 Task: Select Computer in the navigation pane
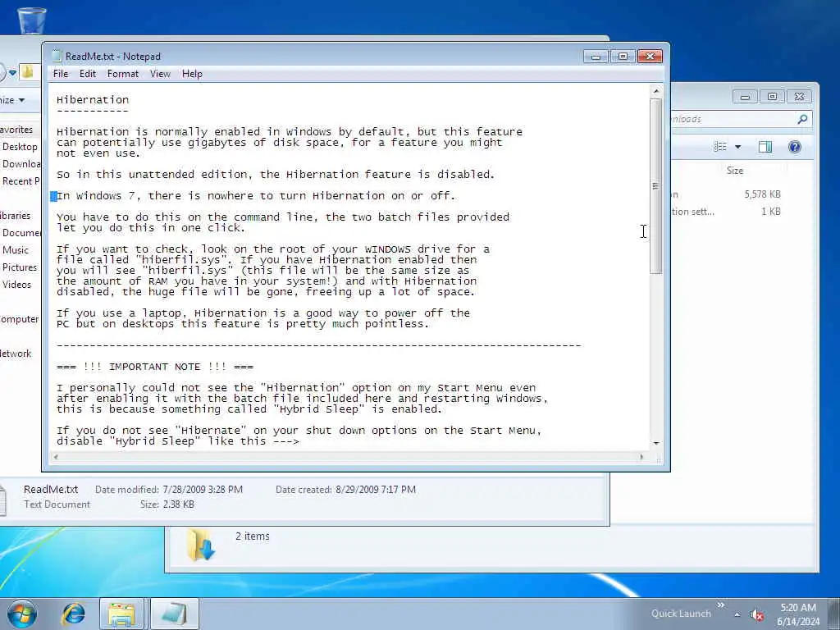point(20,319)
